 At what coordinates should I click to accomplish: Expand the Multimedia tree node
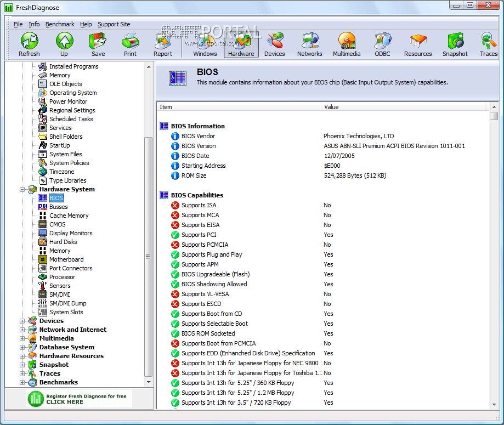point(22,338)
